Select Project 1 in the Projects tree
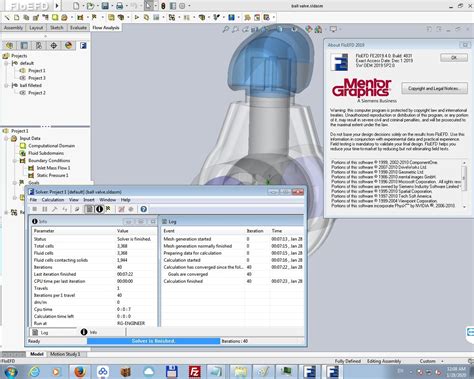The width and height of the screenshot is (474, 379). (37, 71)
